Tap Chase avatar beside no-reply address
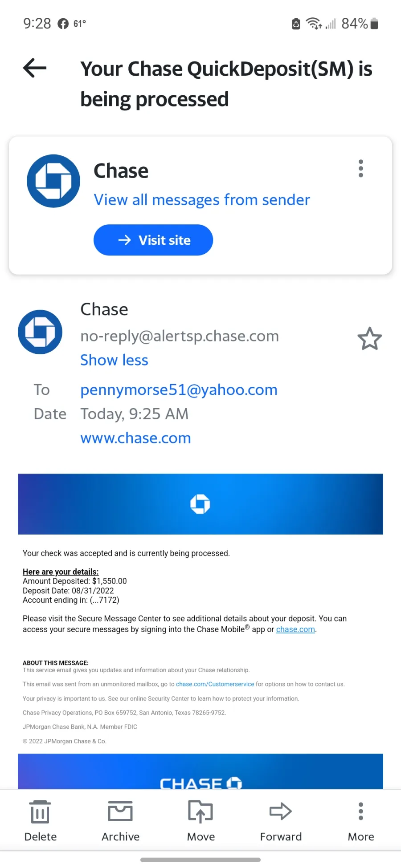 (40, 332)
